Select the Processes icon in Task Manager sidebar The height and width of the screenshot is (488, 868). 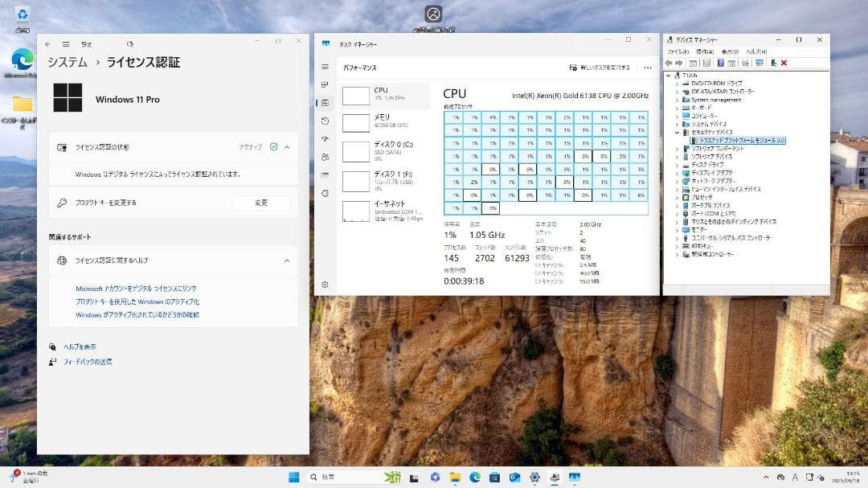(x=325, y=83)
